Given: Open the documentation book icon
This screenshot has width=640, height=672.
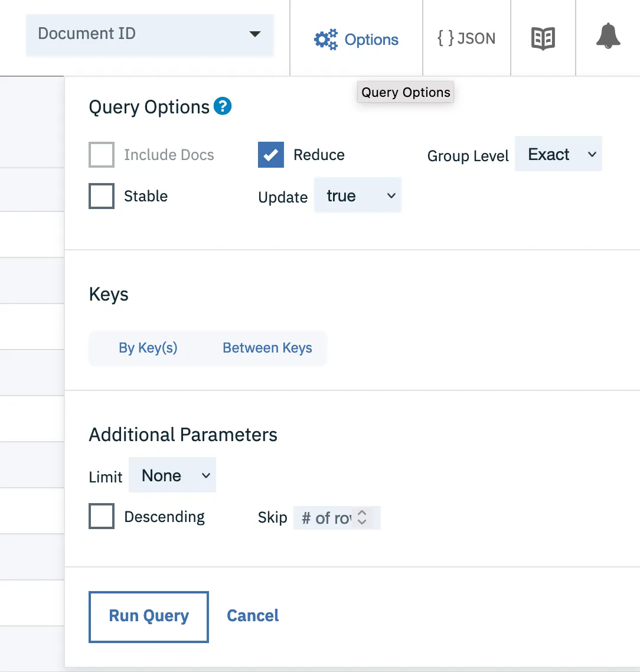Looking at the screenshot, I should coord(543,38).
